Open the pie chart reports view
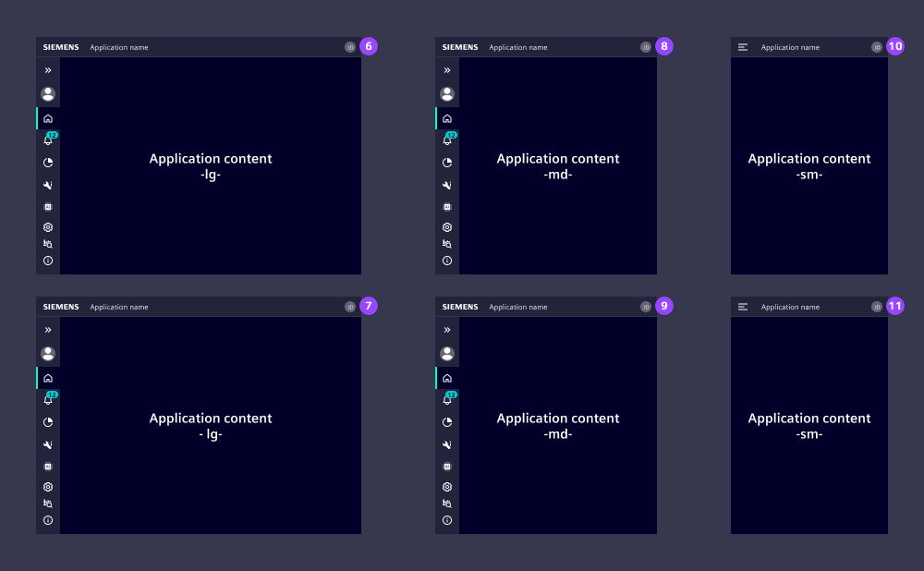The width and height of the screenshot is (924, 571). click(47, 162)
